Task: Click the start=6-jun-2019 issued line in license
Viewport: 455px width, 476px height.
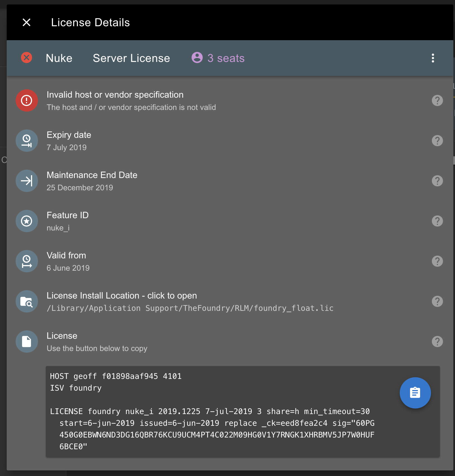Action: (x=217, y=423)
